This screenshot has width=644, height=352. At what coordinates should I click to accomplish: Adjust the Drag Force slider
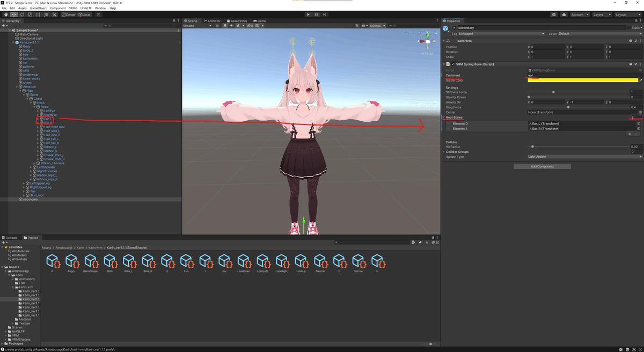568,107
